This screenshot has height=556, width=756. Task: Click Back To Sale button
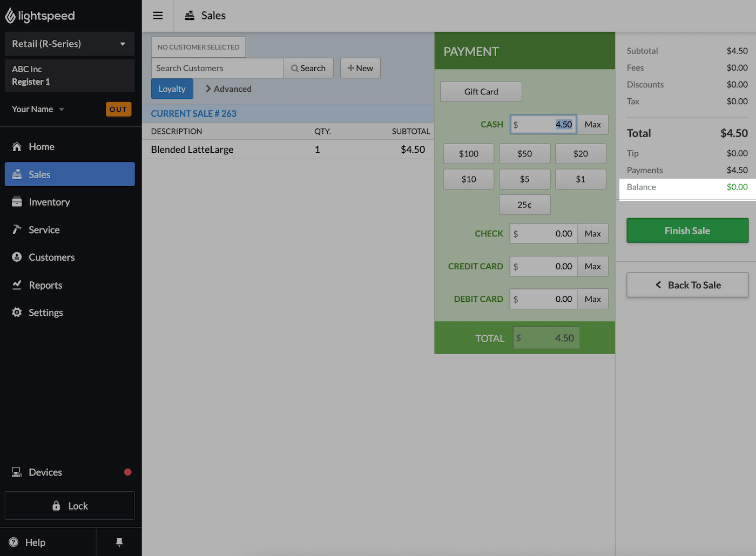point(687,285)
